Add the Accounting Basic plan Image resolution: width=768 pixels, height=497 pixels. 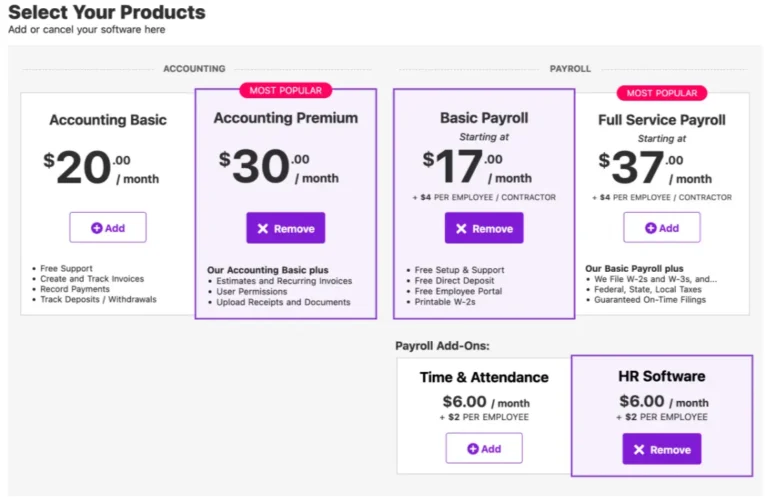click(x=108, y=228)
